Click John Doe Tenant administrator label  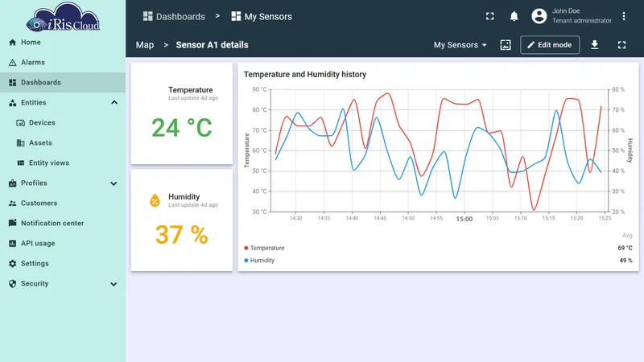[x=581, y=15]
